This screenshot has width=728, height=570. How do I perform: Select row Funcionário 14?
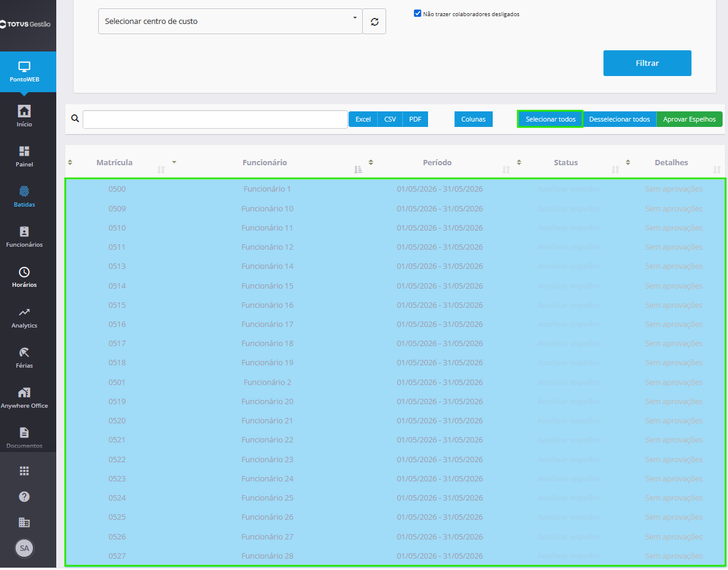(x=395, y=266)
